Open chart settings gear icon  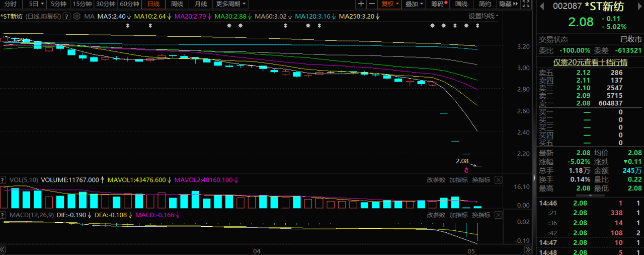pyautogui.click(x=77, y=16)
